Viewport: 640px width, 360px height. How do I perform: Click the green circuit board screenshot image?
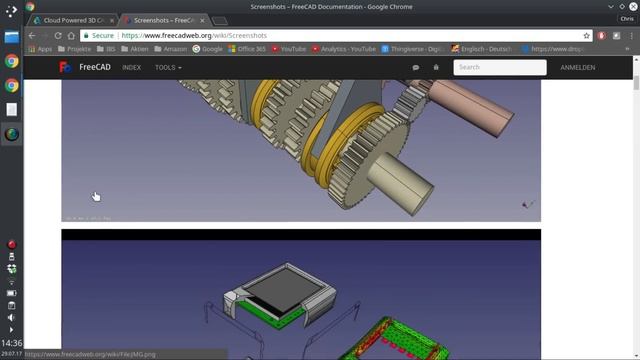[x=301, y=294]
